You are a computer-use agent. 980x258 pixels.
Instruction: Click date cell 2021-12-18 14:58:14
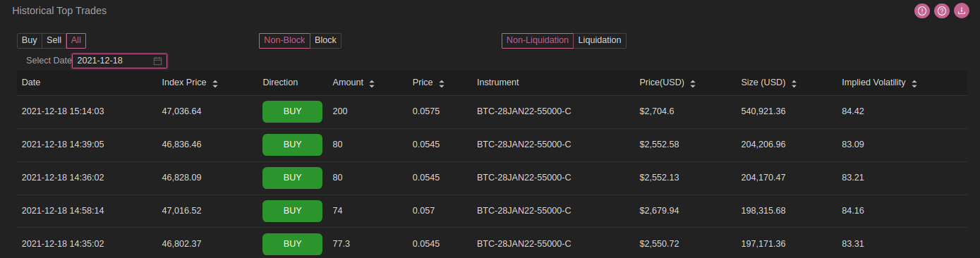tap(63, 211)
